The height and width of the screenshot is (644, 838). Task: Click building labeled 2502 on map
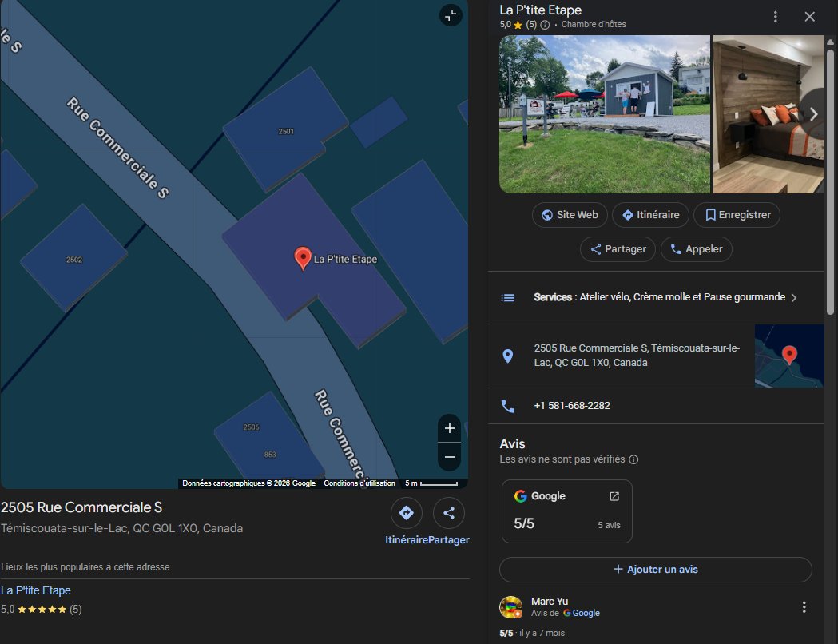[x=74, y=260]
